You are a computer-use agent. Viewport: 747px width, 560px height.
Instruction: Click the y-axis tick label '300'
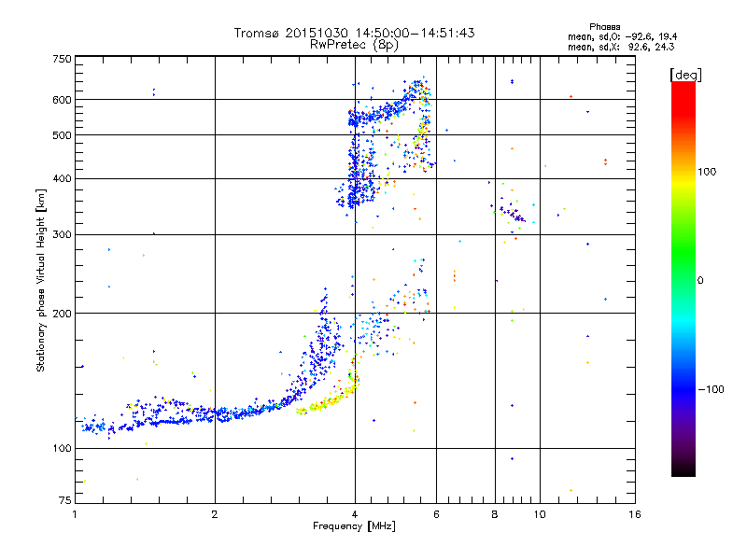[x=63, y=235]
